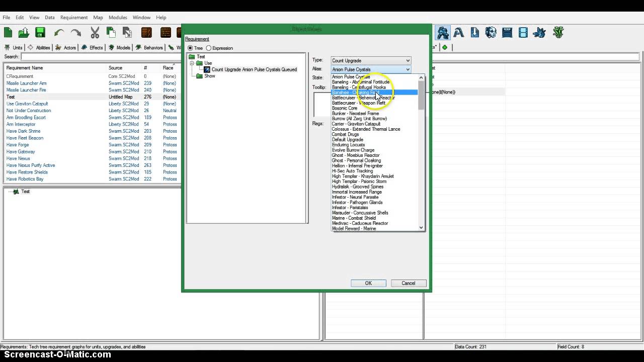Collapse the Use node in requirement tree
This screenshot has width=644, height=362.
pyautogui.click(x=192, y=63)
